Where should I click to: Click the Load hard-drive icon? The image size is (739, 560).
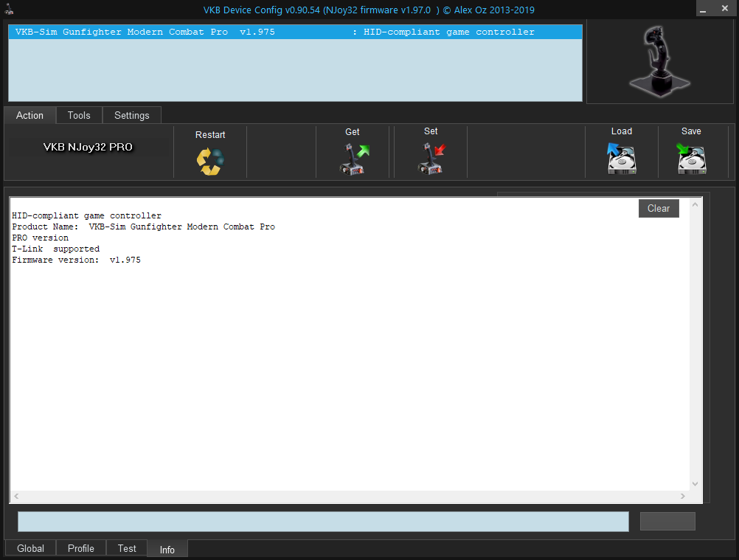[621, 159]
